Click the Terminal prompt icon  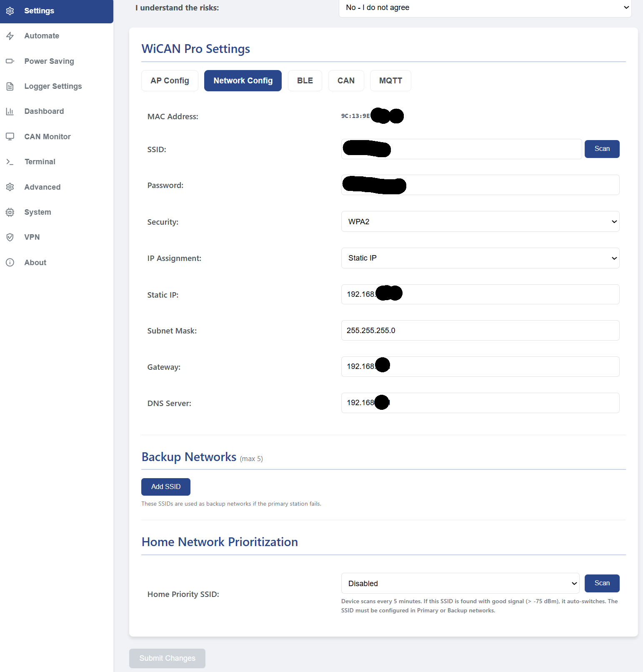(x=10, y=162)
